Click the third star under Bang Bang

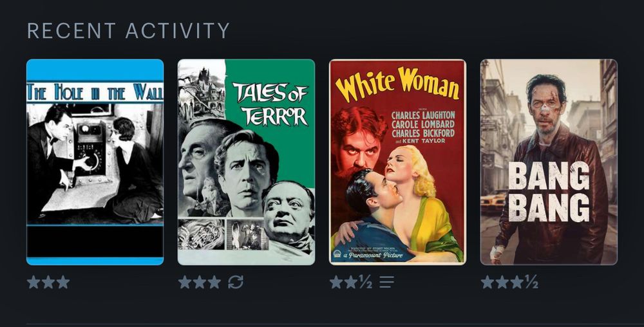tap(516, 282)
